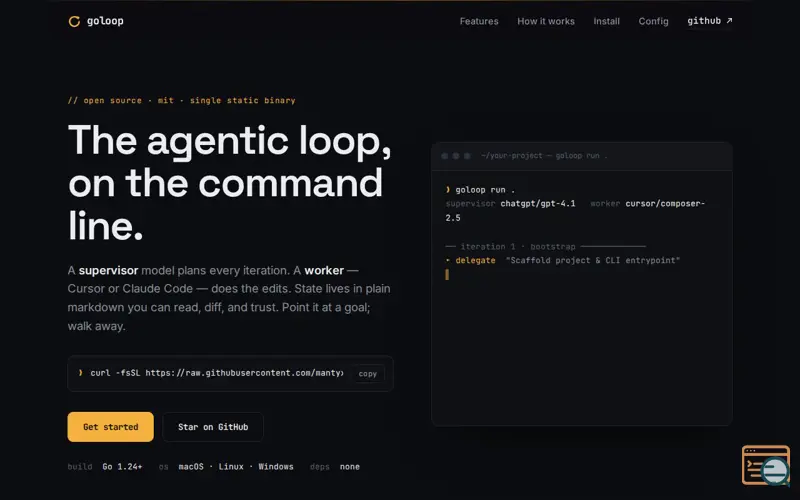Click the github arrow icon
Viewport: 800px width, 500px height.
click(729, 20)
